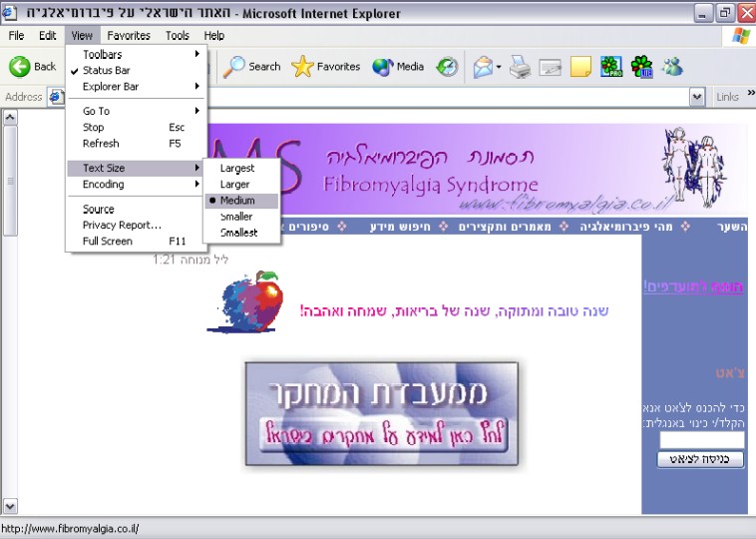
Task: Click the page icon in Address bar
Action: pyautogui.click(x=56, y=97)
